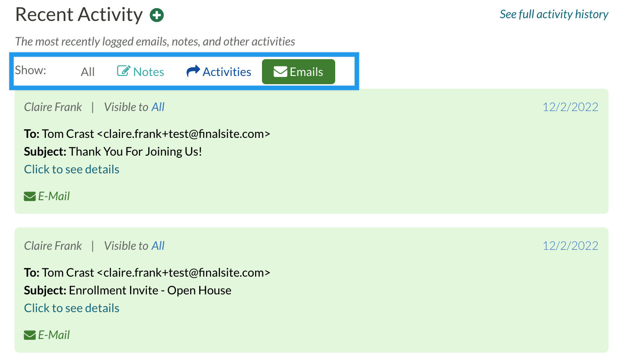Open the full activity history link

tap(553, 14)
